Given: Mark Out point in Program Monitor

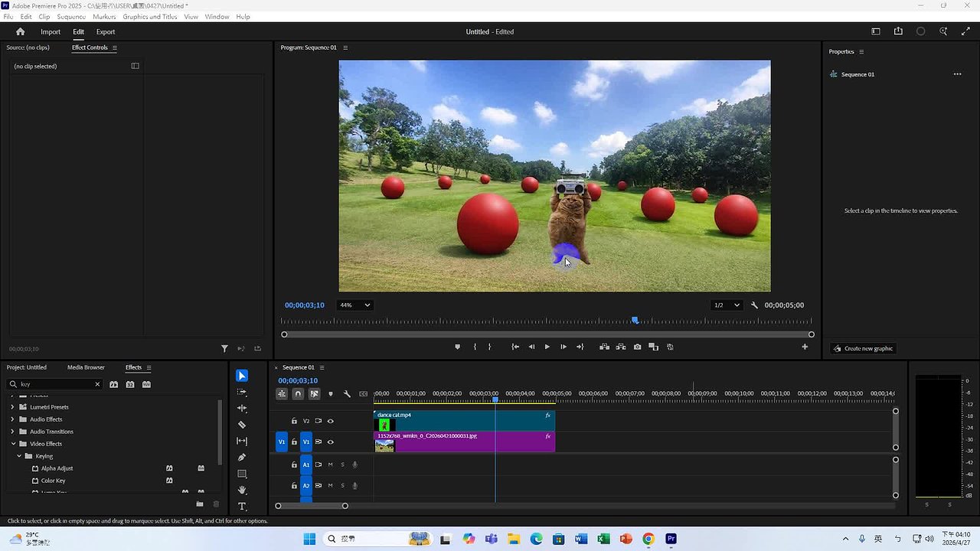Looking at the screenshot, I should (x=491, y=347).
